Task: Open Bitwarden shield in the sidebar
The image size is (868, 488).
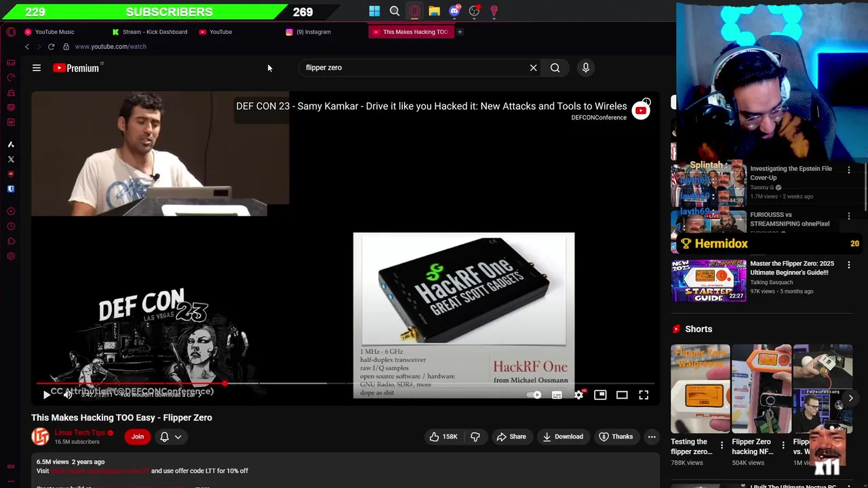Action: (11, 189)
